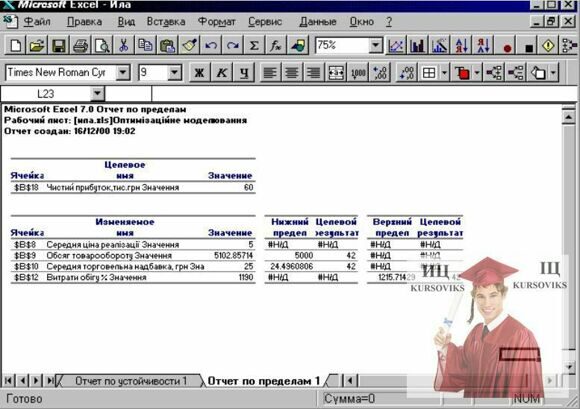This screenshot has height=409, width=580.
Task: Click the trace arrows icon after font color dropdown
Action: [493, 72]
